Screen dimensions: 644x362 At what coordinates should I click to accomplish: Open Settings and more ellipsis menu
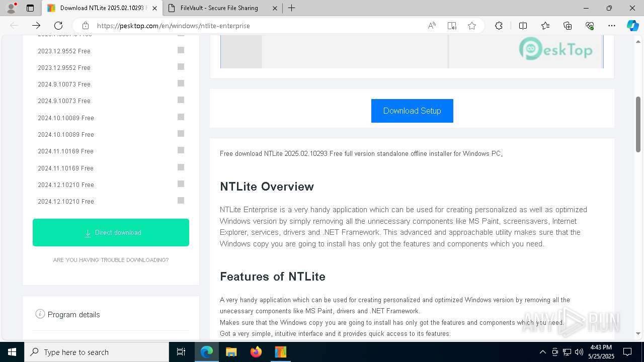(612, 26)
